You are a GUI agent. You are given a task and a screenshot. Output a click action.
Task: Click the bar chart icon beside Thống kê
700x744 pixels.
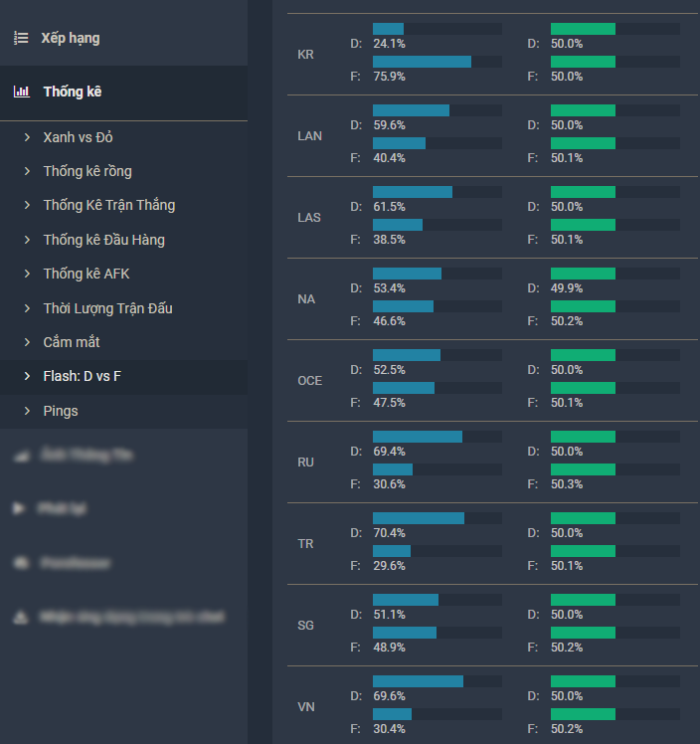[21, 92]
